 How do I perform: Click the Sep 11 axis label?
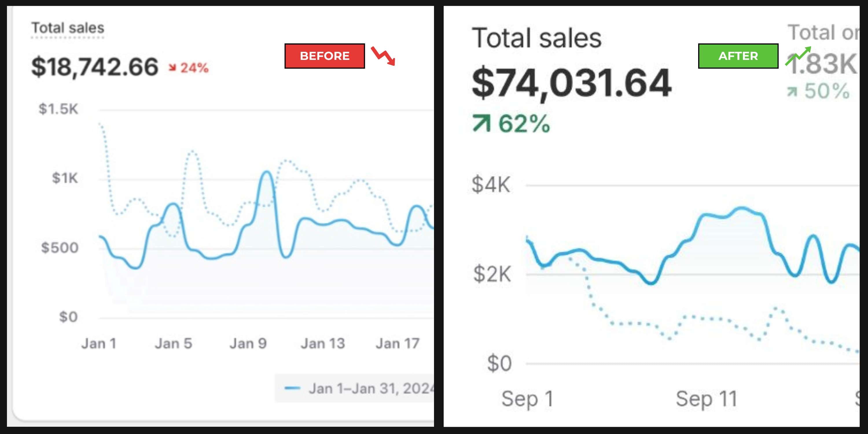tap(706, 399)
